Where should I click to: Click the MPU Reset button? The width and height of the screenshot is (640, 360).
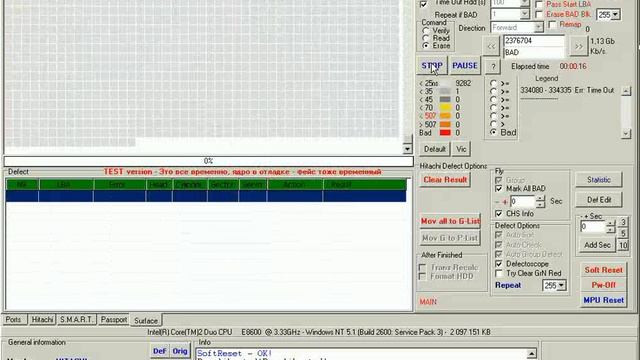coord(603,300)
